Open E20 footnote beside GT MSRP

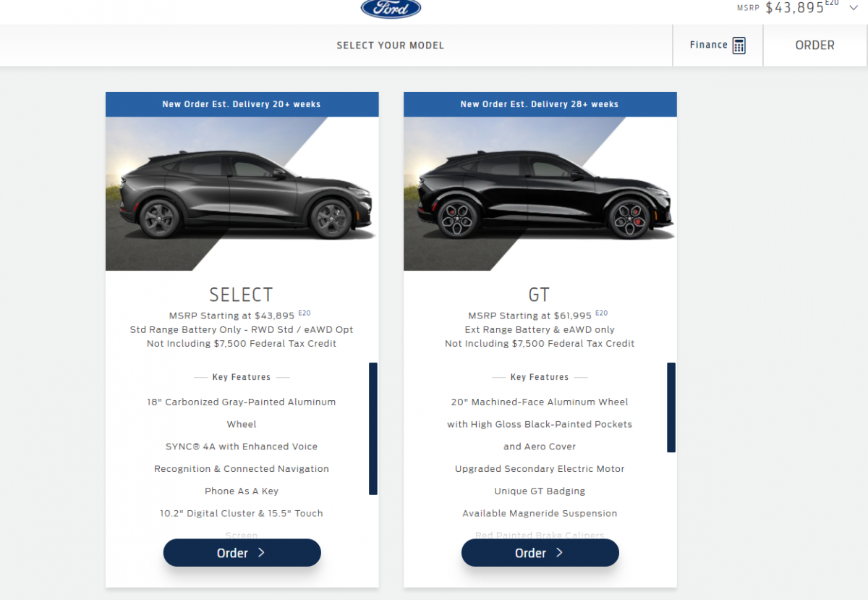click(602, 313)
